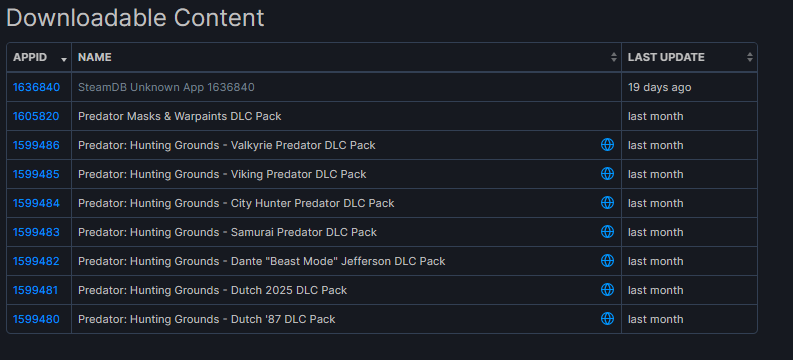Open app ID 1599480 link
The width and height of the screenshot is (793, 360).
click(36, 319)
